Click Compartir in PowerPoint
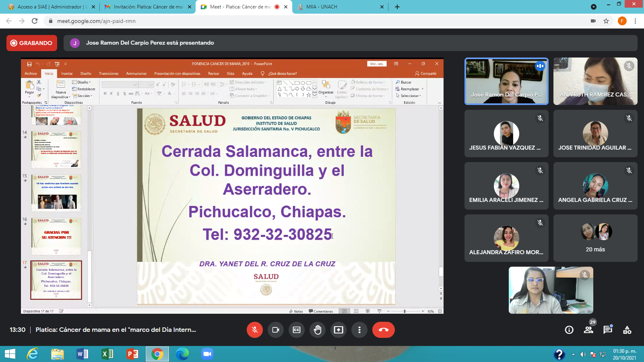 426,74
